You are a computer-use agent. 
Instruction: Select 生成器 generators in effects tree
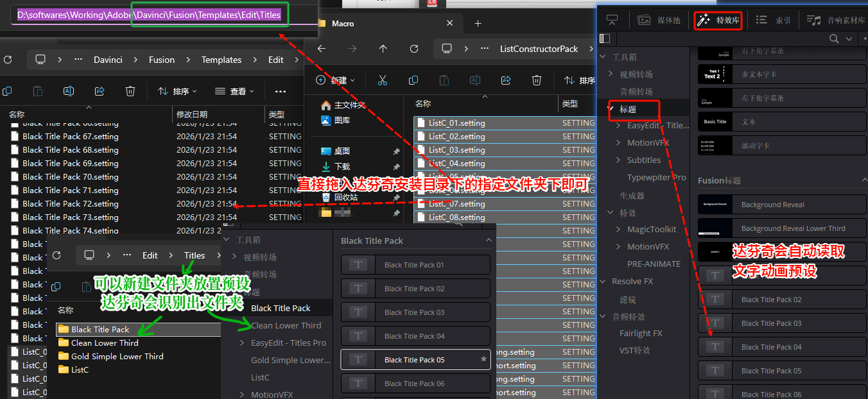click(632, 195)
